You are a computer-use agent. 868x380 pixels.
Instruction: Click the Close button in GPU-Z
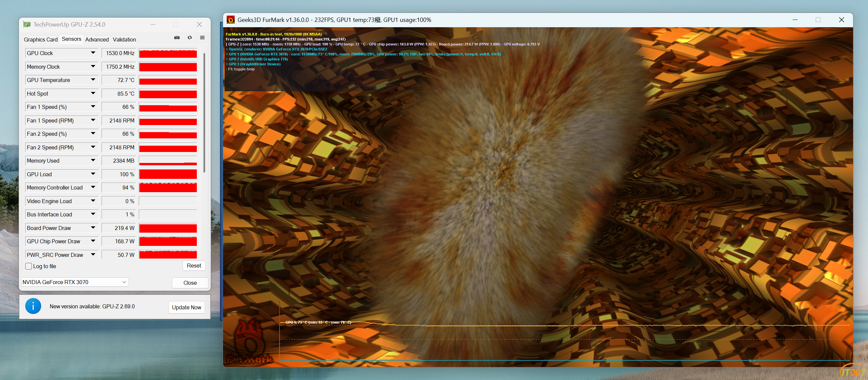[x=190, y=283]
